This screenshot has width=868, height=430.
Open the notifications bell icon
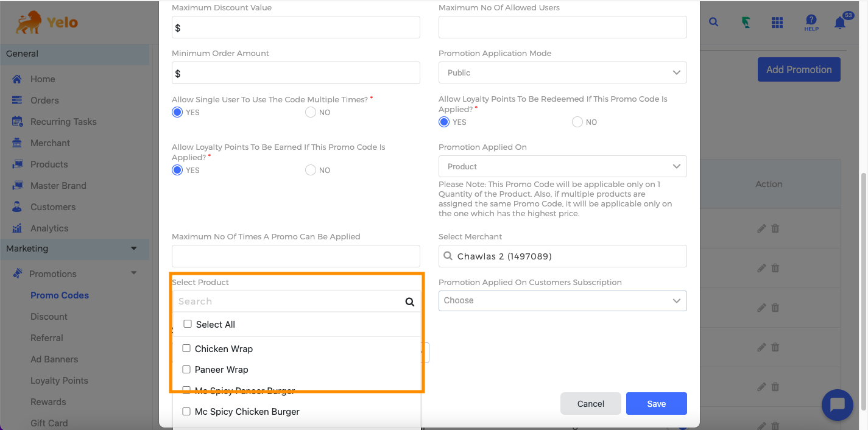(840, 23)
